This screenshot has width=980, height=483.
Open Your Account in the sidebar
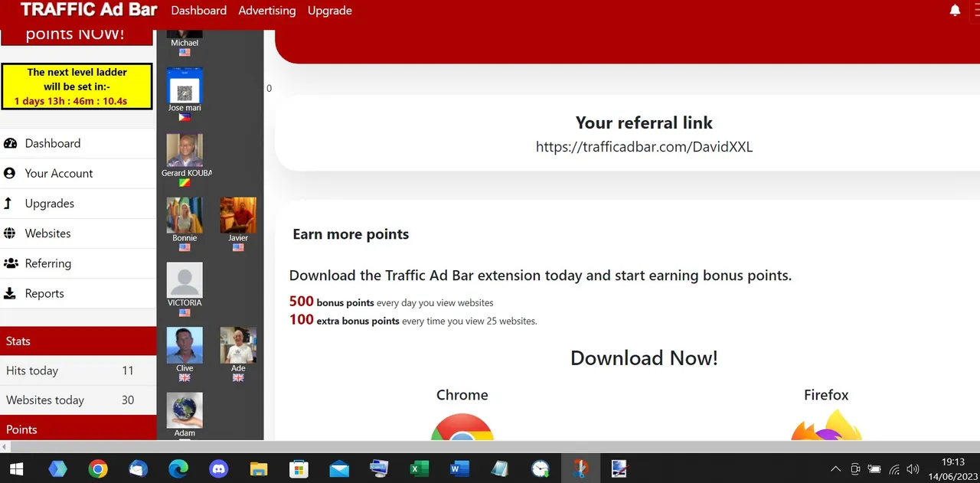[x=78, y=173]
